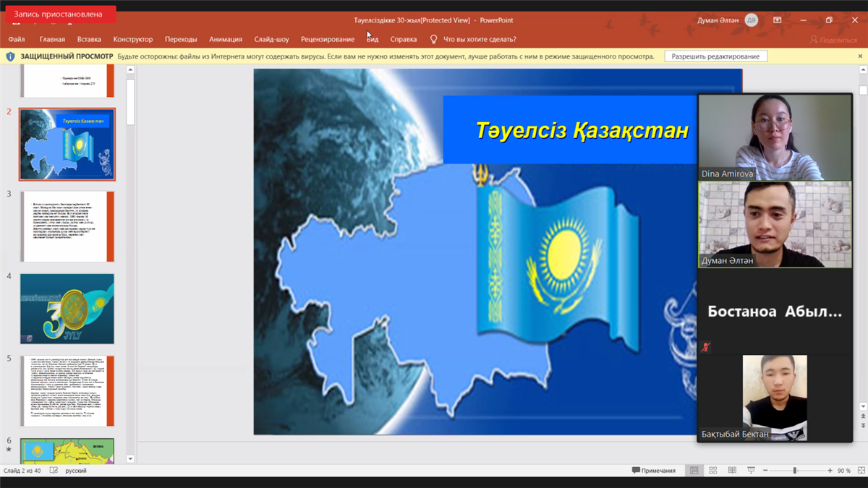
Task: Close the protected view warning bar
Action: 861,56
